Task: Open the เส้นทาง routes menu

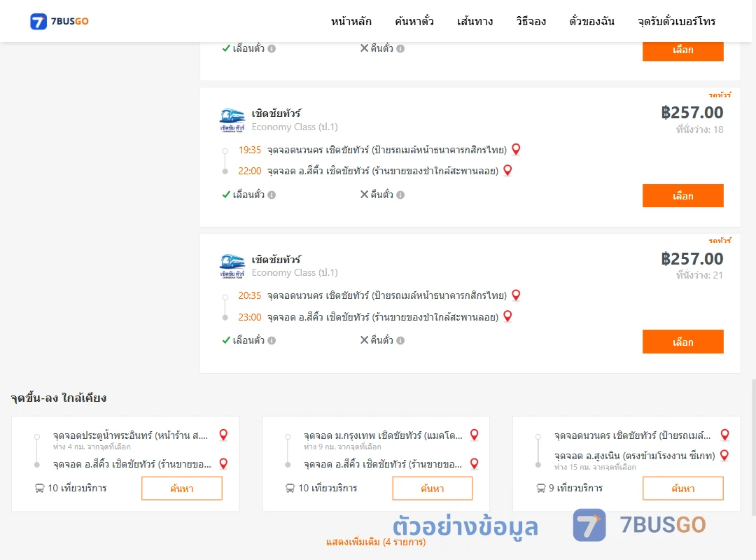Action: (x=475, y=21)
